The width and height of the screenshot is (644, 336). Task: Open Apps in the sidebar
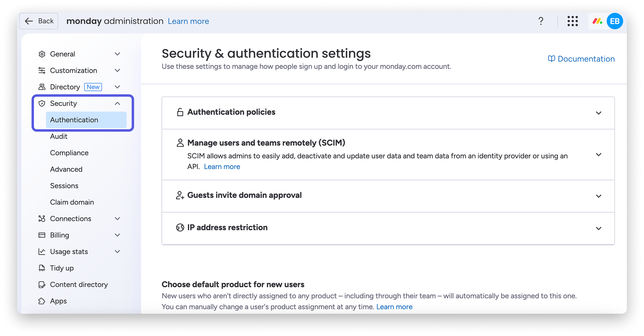tap(58, 301)
